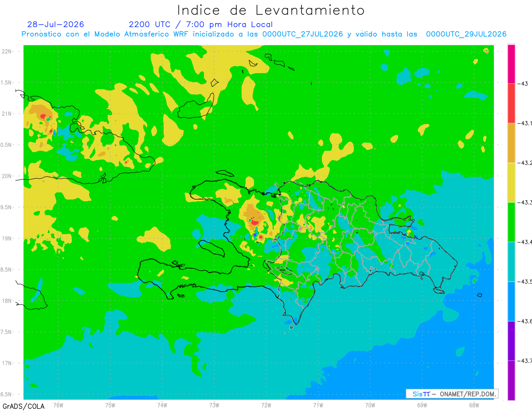Click the '71W' longitude label
The image size is (532, 411).
click(x=318, y=405)
